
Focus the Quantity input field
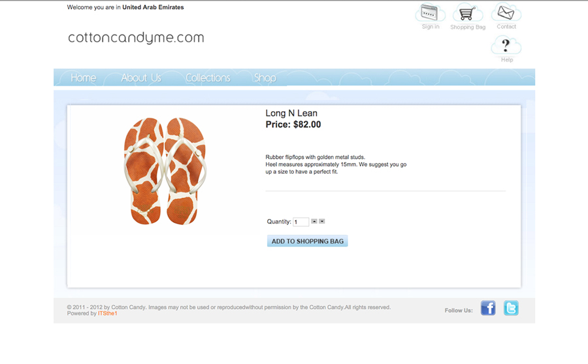(x=301, y=222)
